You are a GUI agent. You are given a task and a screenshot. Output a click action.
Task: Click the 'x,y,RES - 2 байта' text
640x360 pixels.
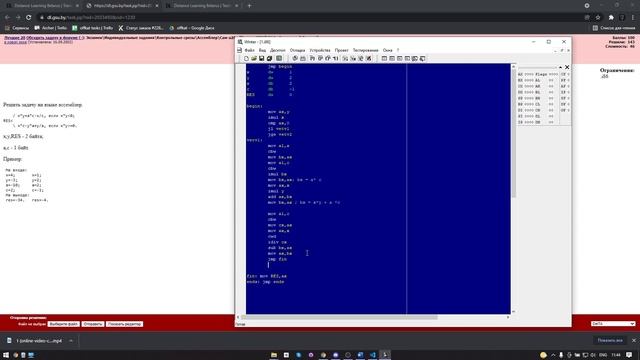23,136
